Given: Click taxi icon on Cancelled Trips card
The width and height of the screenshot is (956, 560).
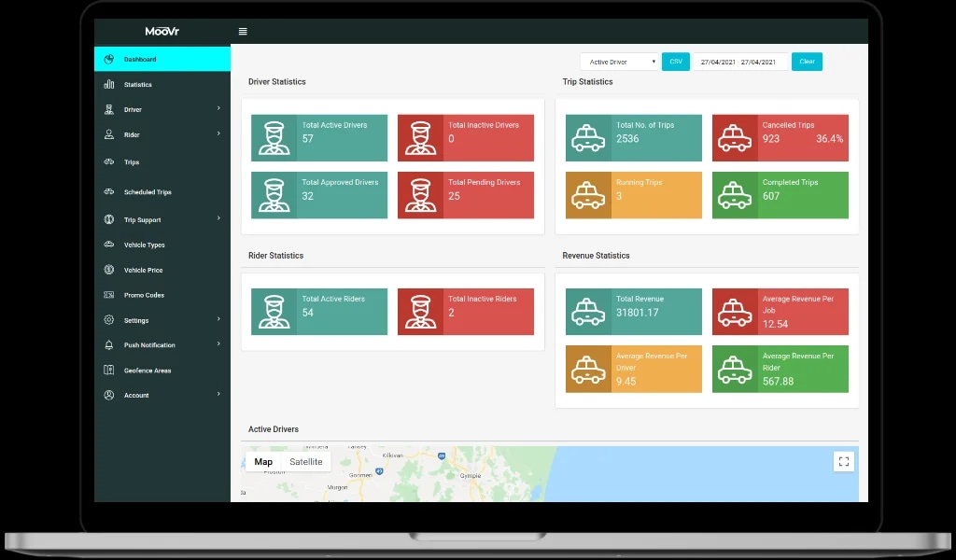Looking at the screenshot, I should (x=735, y=138).
